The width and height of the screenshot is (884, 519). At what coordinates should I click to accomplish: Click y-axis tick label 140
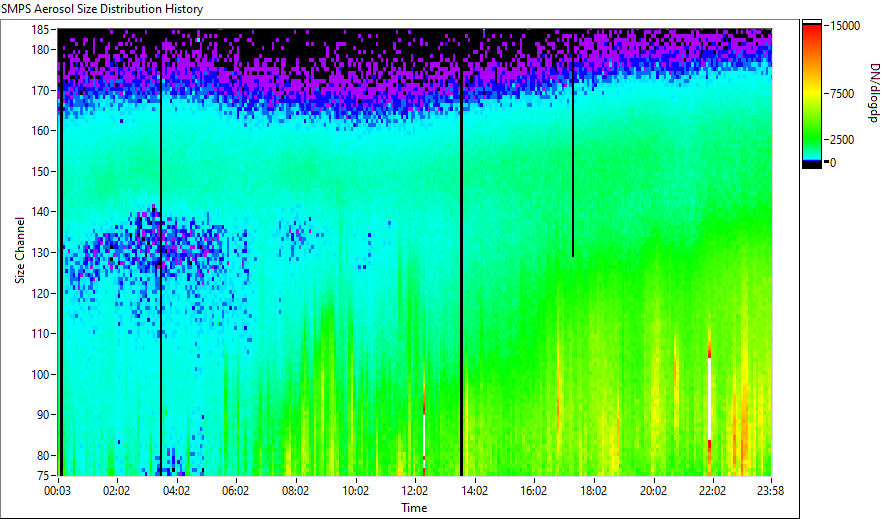click(x=40, y=212)
